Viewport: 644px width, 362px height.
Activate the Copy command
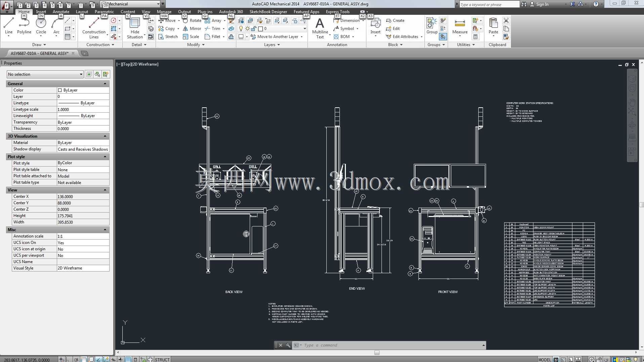tap(167, 29)
